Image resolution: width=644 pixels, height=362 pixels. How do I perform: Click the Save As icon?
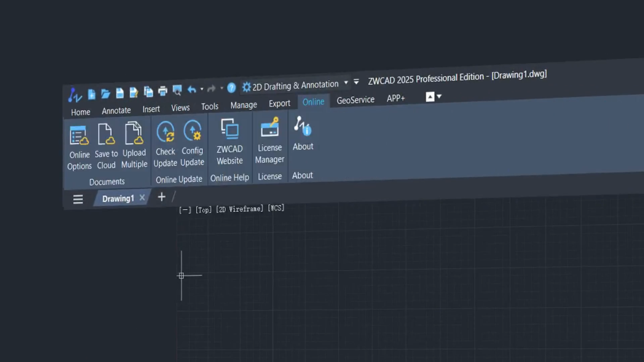tap(134, 92)
